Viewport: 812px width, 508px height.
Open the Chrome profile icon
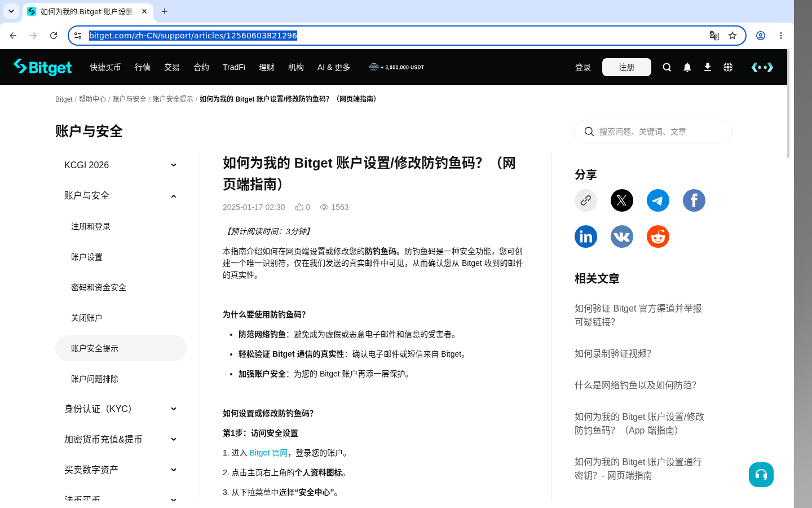coord(761,36)
